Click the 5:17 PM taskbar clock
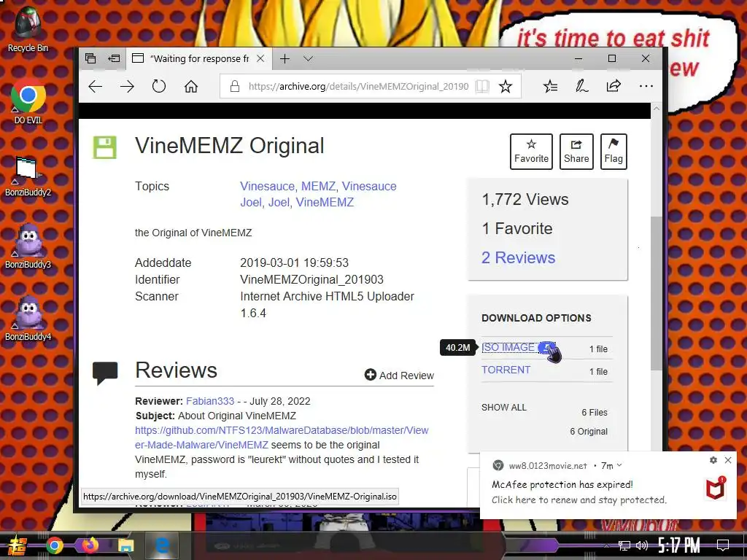 pos(679,545)
